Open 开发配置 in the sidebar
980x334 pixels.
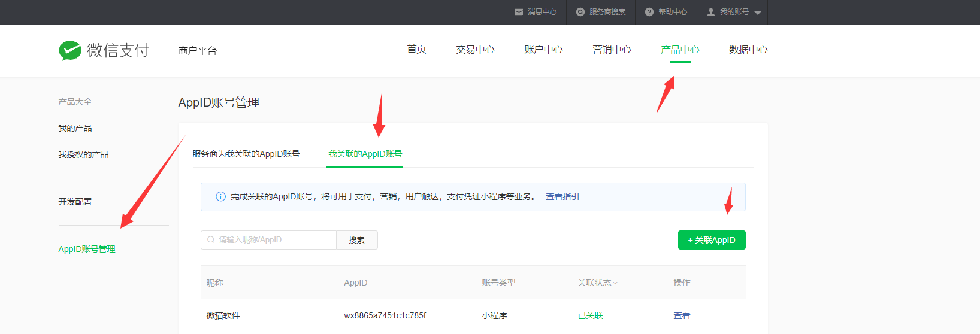coord(75,202)
